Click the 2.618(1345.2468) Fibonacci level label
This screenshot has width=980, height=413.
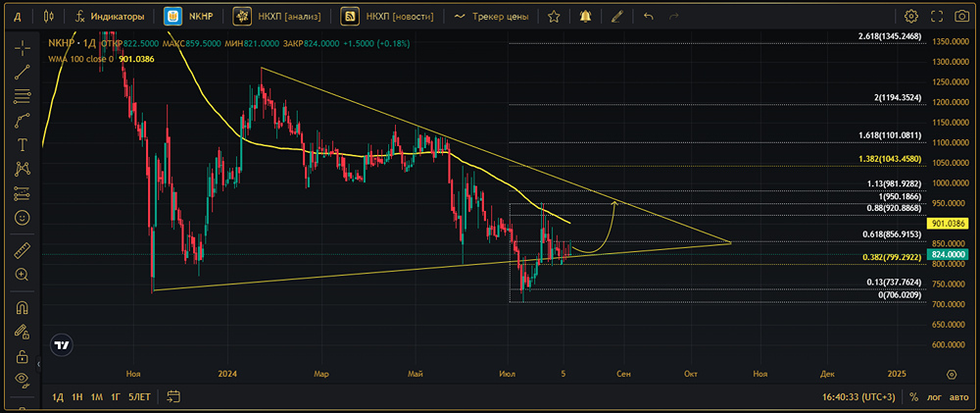click(x=890, y=37)
